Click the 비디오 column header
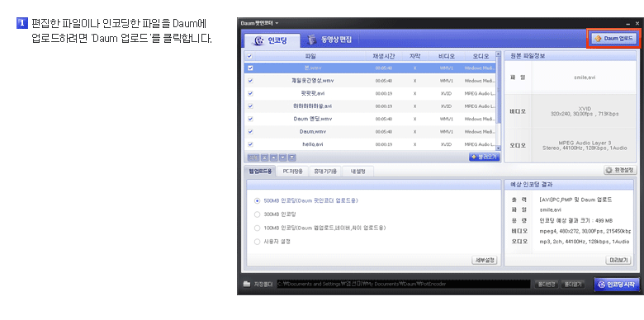 pos(447,56)
